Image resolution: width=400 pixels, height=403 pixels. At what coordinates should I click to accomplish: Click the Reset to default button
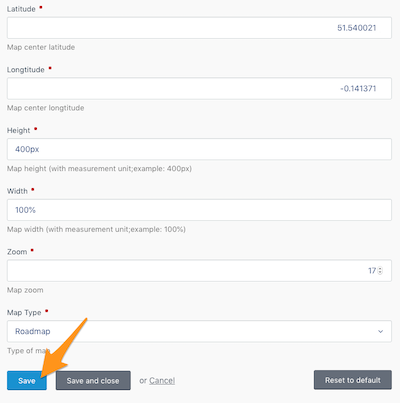click(353, 380)
